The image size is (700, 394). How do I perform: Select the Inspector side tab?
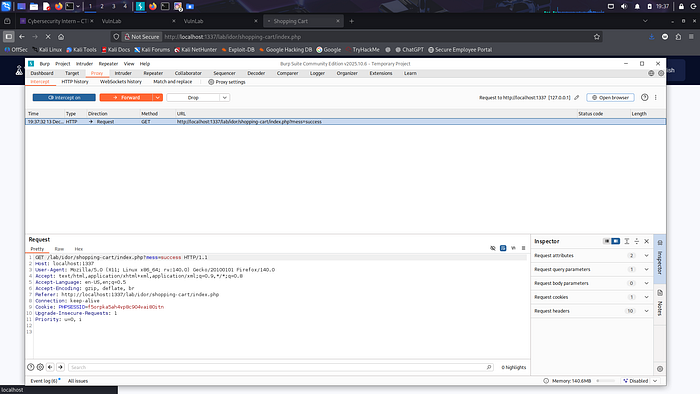pyautogui.click(x=660, y=258)
